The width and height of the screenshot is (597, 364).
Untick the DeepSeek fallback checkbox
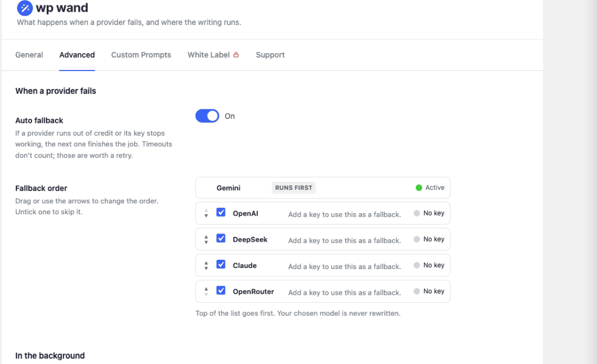click(x=221, y=238)
